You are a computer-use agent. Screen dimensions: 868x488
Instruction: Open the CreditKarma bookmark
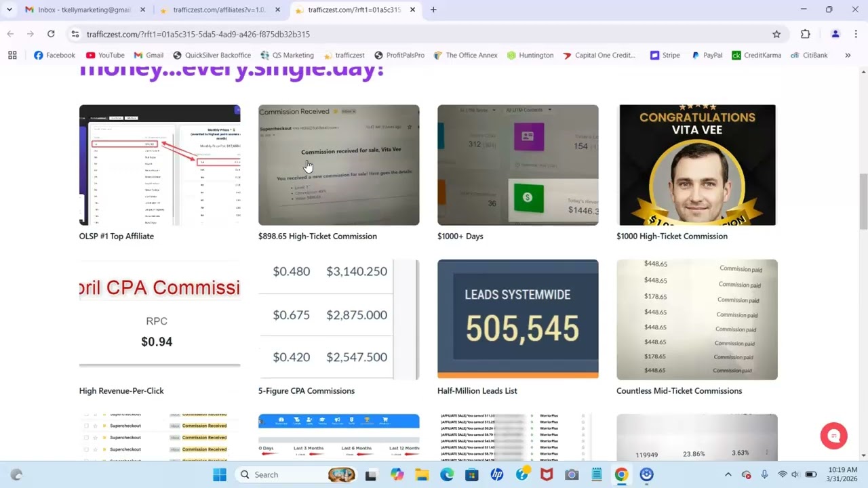tap(756, 55)
